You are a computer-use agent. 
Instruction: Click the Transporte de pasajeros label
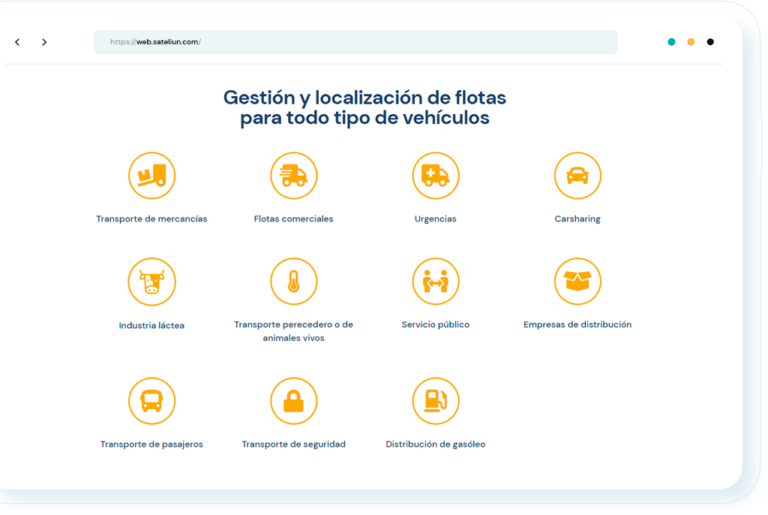[152, 444]
